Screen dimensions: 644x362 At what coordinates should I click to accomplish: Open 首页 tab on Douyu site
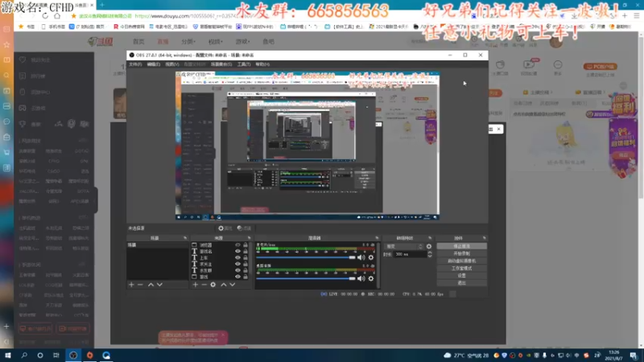pyautogui.click(x=138, y=42)
